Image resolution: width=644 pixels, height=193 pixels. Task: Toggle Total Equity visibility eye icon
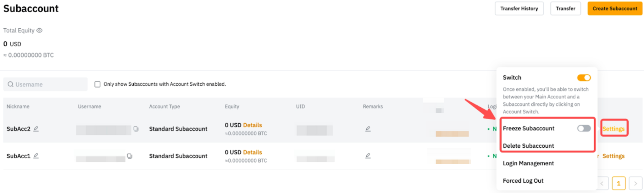pyautogui.click(x=39, y=31)
